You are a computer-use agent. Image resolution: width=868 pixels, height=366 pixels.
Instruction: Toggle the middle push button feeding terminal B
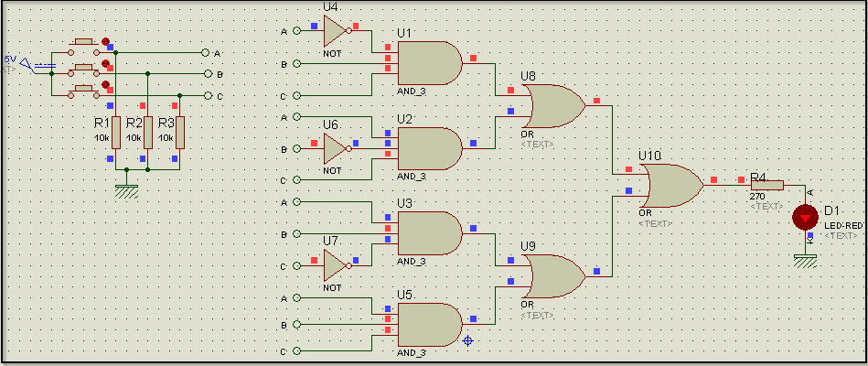coord(85,67)
